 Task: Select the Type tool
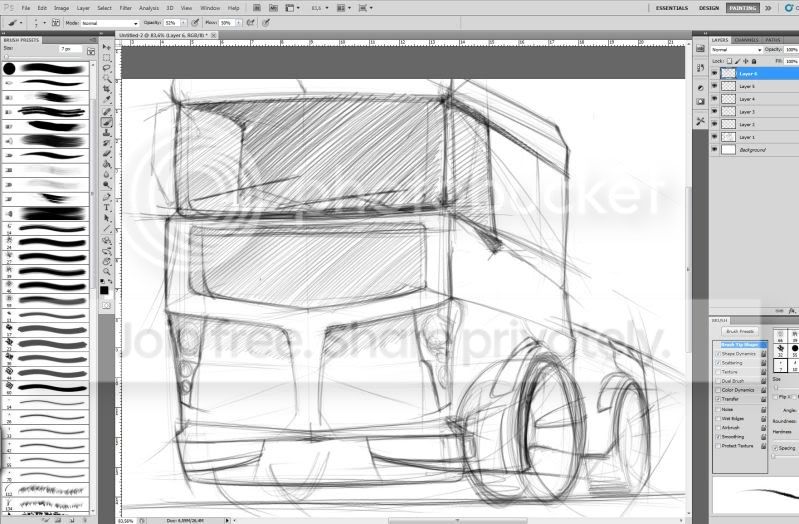pos(106,207)
